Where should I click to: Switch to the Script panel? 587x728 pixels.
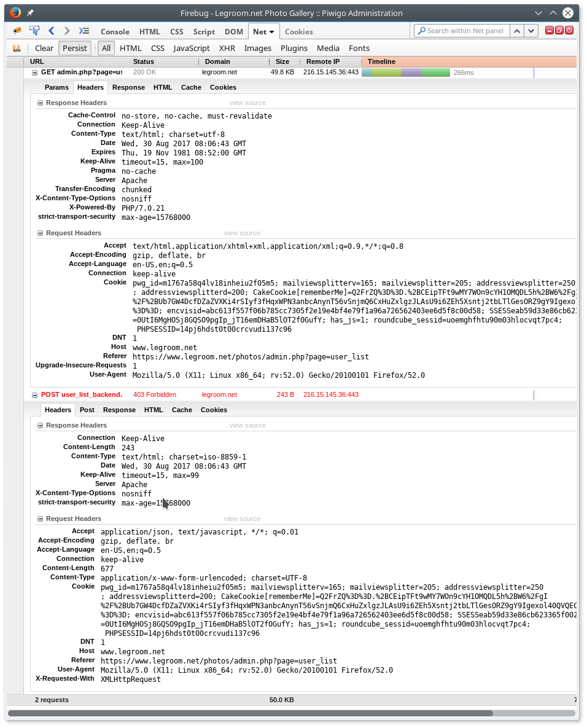(204, 32)
